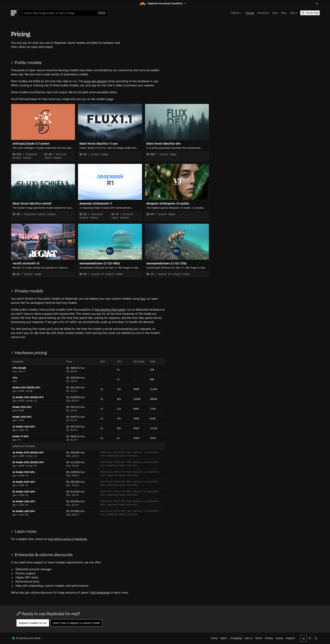The width and height of the screenshot is (330, 644).
Task: Open the how billing works on Replicate link
Action: [x=67, y=539]
